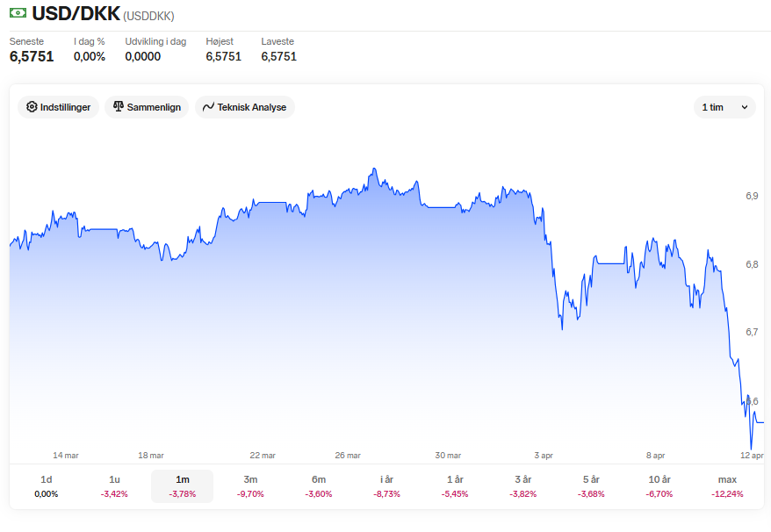Choose the 3 år time range
This screenshot has height=532, width=771.
click(x=522, y=486)
